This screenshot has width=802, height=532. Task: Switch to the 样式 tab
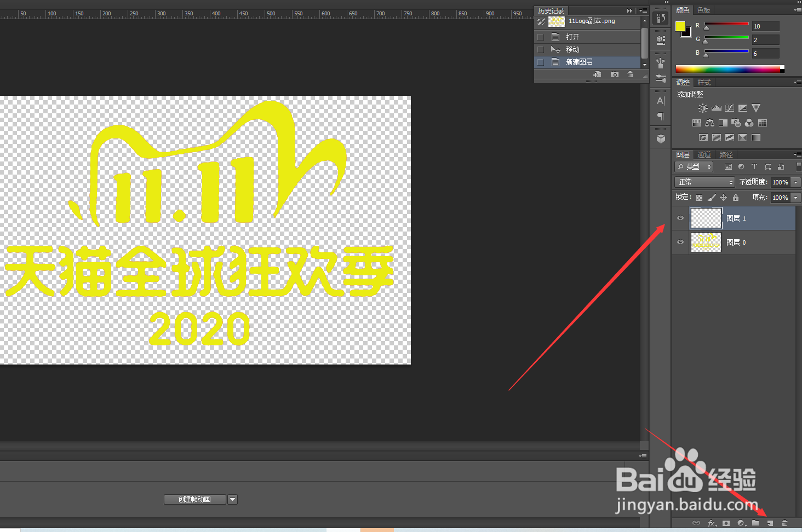[704, 83]
